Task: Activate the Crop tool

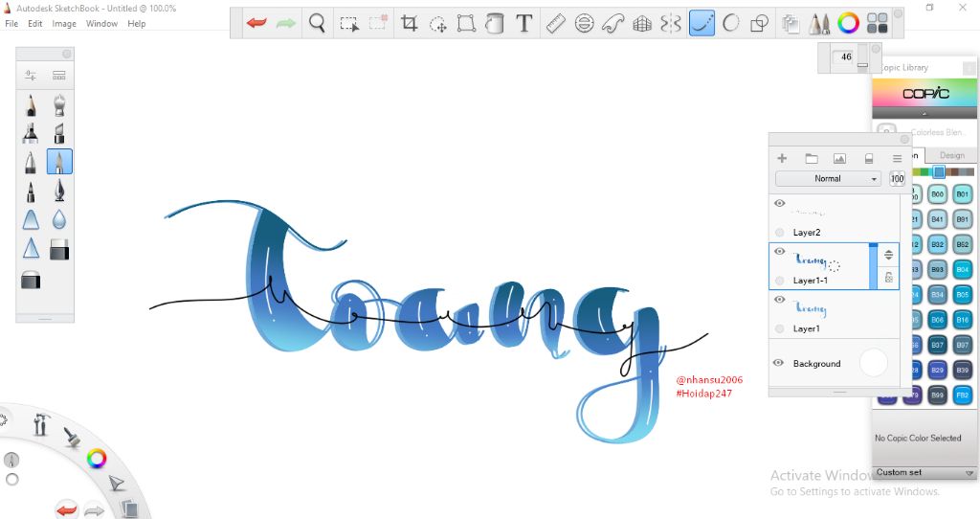Action: [410, 24]
